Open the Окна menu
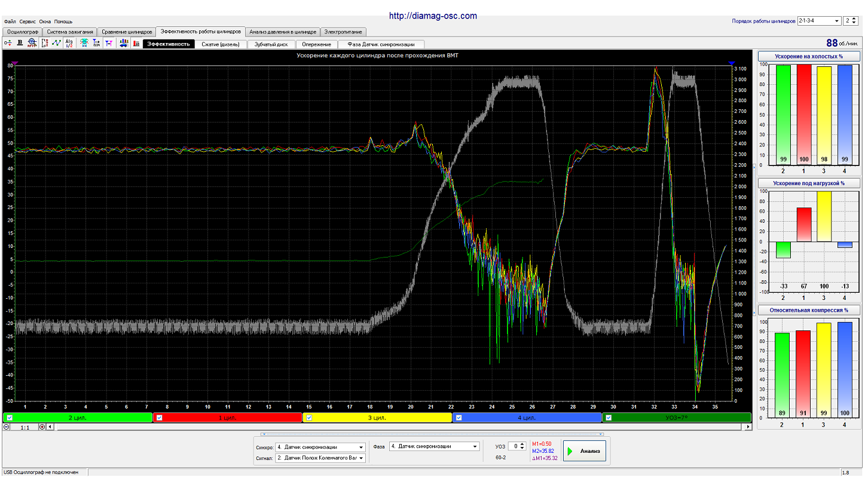 click(45, 22)
